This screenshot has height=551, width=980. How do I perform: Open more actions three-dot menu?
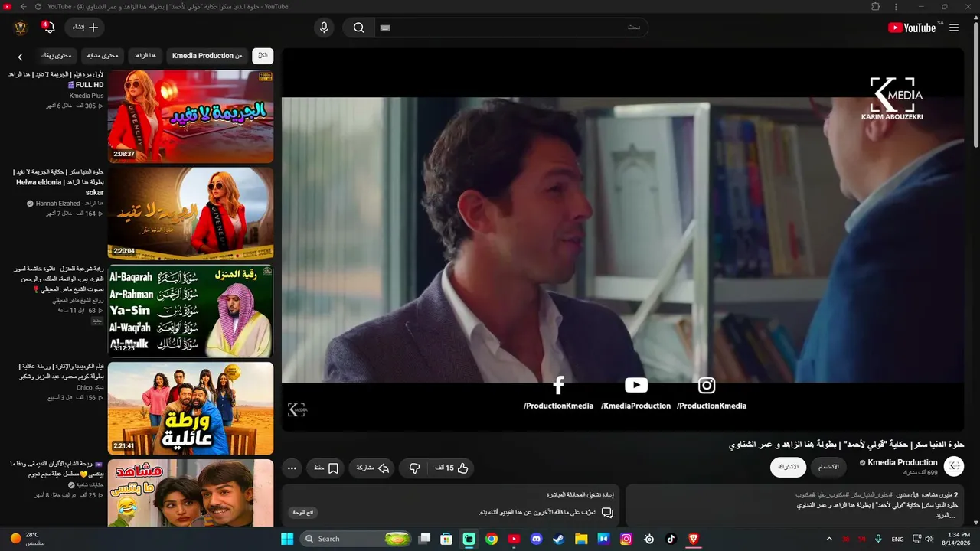(292, 468)
